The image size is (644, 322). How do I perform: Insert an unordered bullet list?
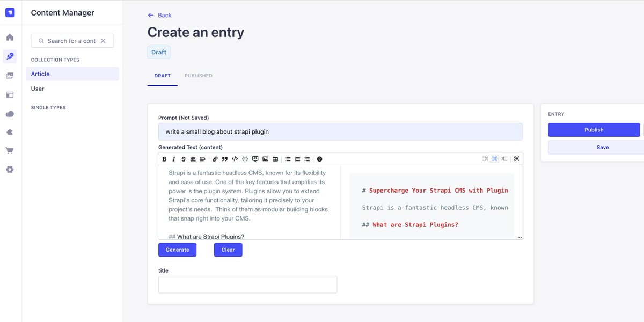click(x=288, y=159)
